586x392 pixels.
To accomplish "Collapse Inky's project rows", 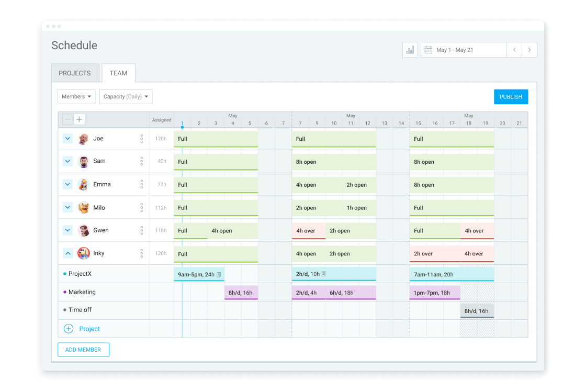I will [67, 253].
